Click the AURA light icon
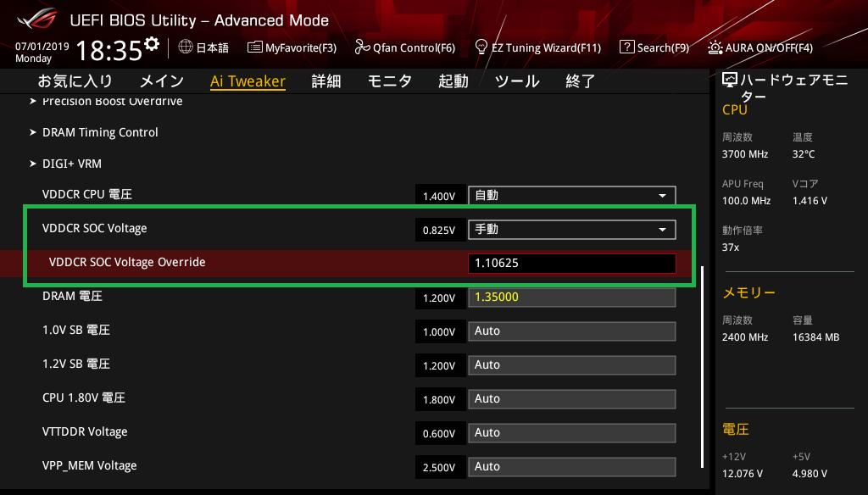This screenshot has width=868, height=495. [715, 47]
